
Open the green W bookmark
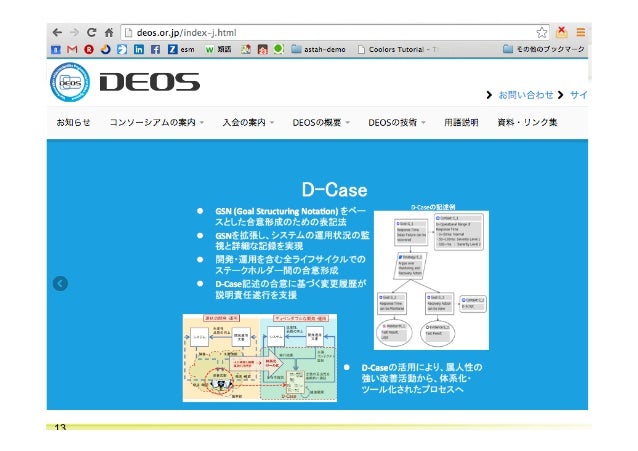click(218, 49)
